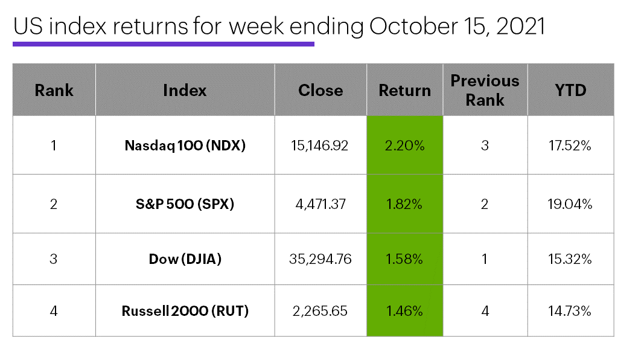Viewport: 644px width, 337px height.
Task: Click the Dow (DJIA) index name
Action: [x=185, y=260]
